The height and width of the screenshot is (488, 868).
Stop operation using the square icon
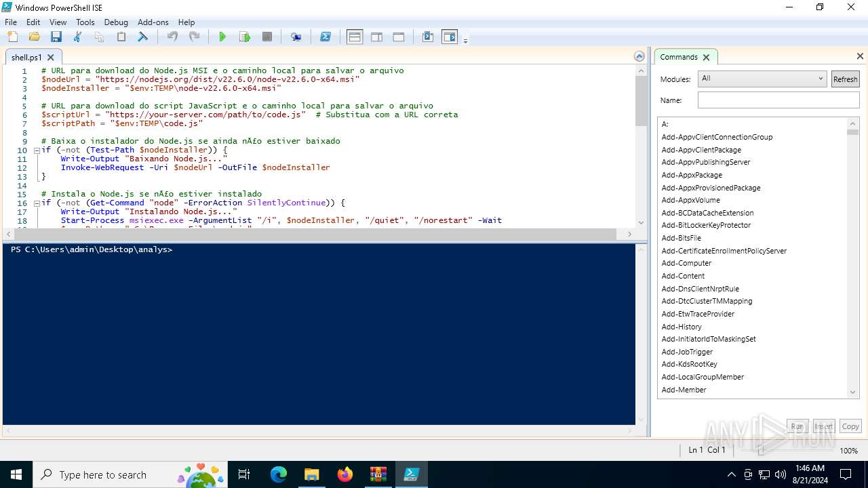pyautogui.click(x=267, y=37)
